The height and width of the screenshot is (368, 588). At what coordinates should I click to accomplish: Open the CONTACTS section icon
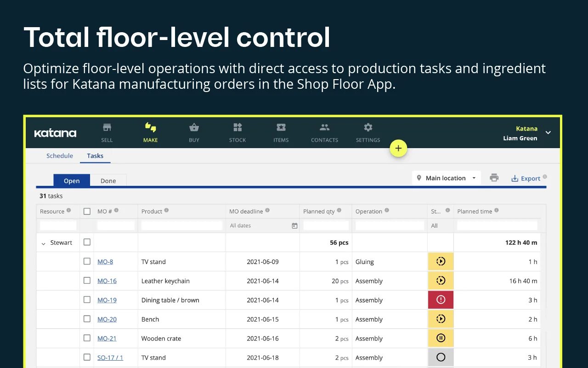[324, 127]
